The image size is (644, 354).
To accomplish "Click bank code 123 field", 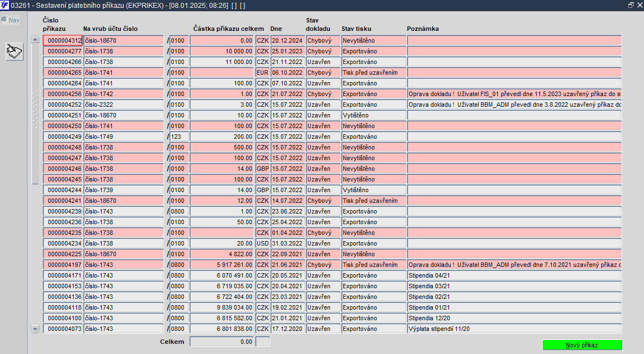I will [179, 137].
